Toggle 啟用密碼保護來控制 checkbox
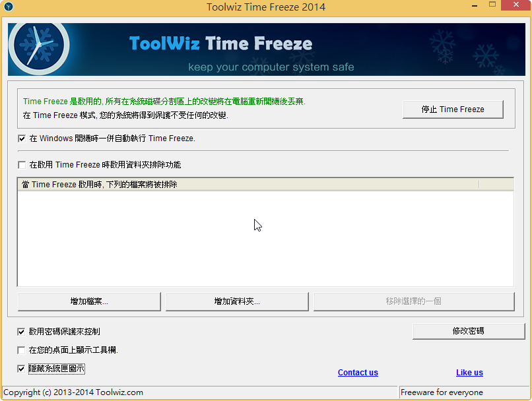 21,332
